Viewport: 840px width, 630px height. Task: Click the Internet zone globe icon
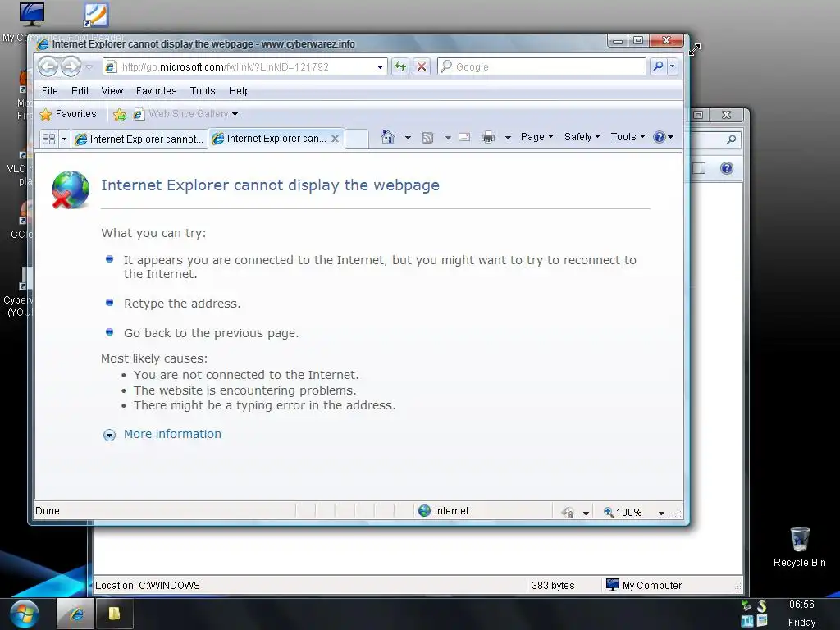(x=424, y=511)
